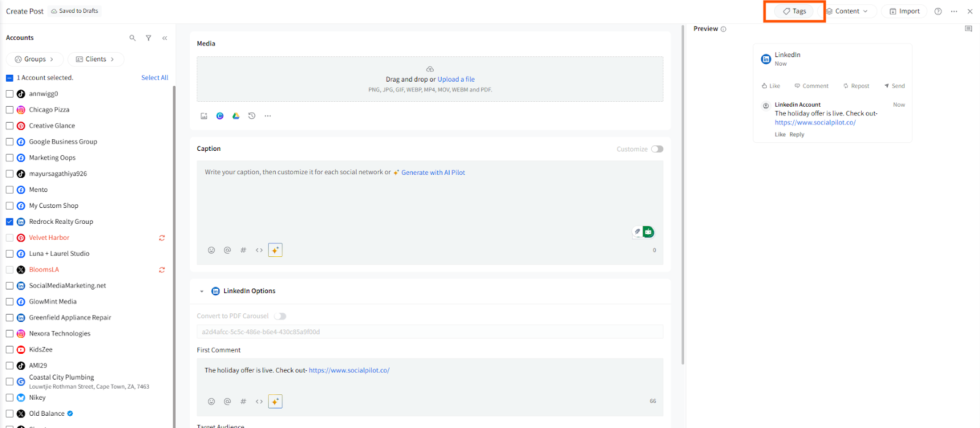Insert emoji in the First Comment toolbar
The width and height of the screenshot is (980, 428).
[211, 402]
